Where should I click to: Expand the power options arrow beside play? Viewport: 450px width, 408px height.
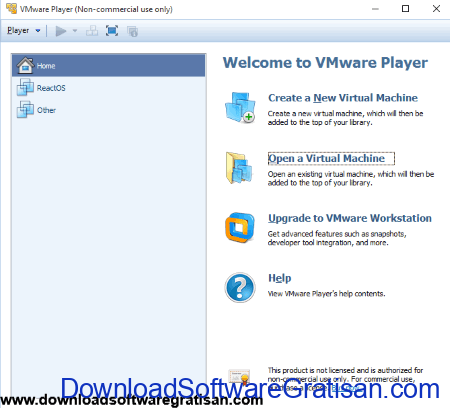coord(75,31)
